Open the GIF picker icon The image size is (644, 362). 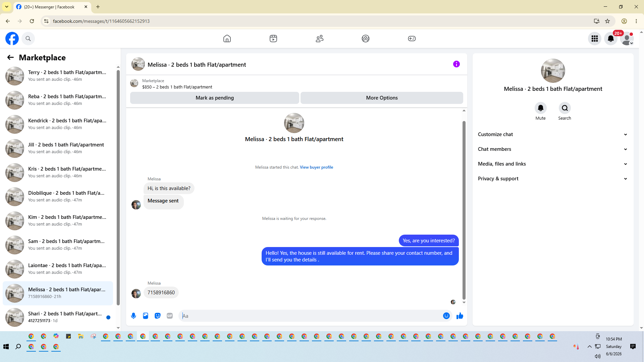[x=170, y=316]
